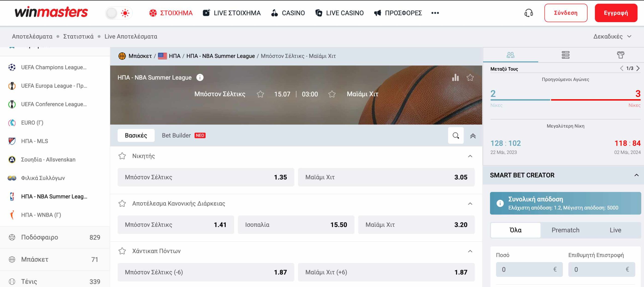Open lineup jersey icon tab
644x287 pixels.
pyautogui.click(x=621, y=55)
